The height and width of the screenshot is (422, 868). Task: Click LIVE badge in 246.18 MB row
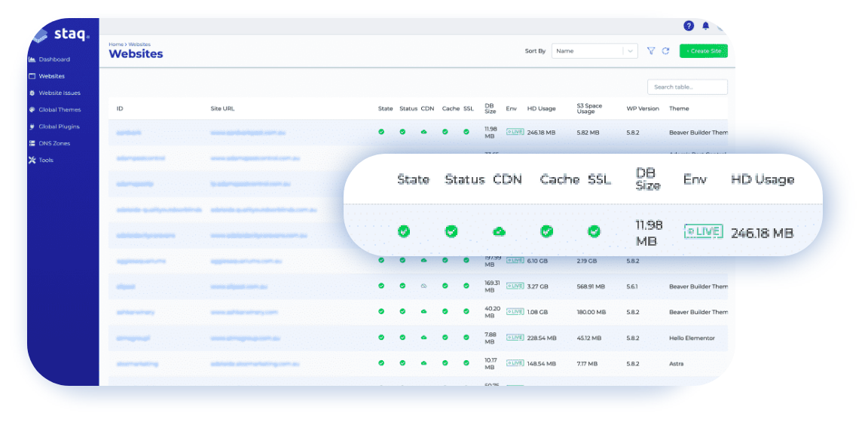pyautogui.click(x=515, y=132)
